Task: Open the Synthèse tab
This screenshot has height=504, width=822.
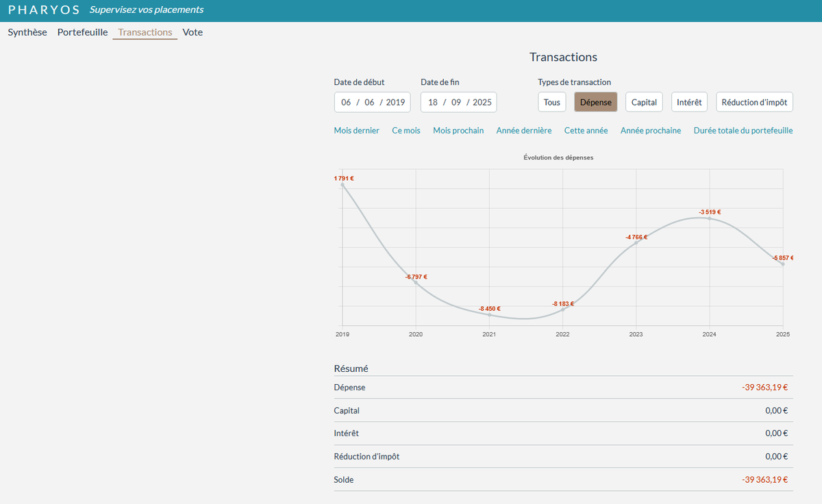Action: (x=27, y=32)
